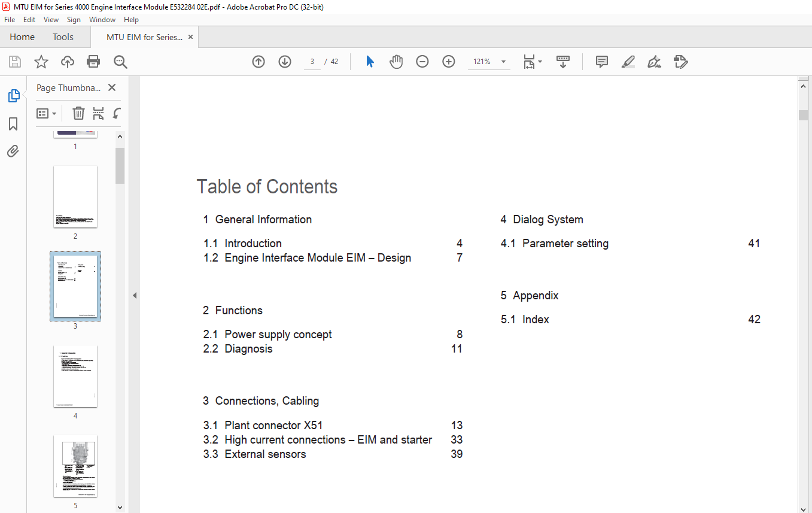This screenshot has height=513, width=812.
Task: Click the thumbnails panel scrollbar thumb
Action: [x=120, y=165]
